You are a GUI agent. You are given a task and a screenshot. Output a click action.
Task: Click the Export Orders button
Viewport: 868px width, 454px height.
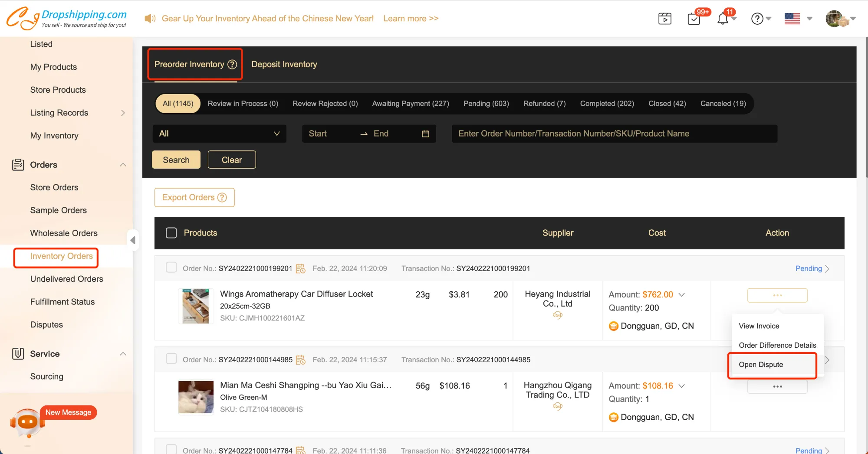194,198
